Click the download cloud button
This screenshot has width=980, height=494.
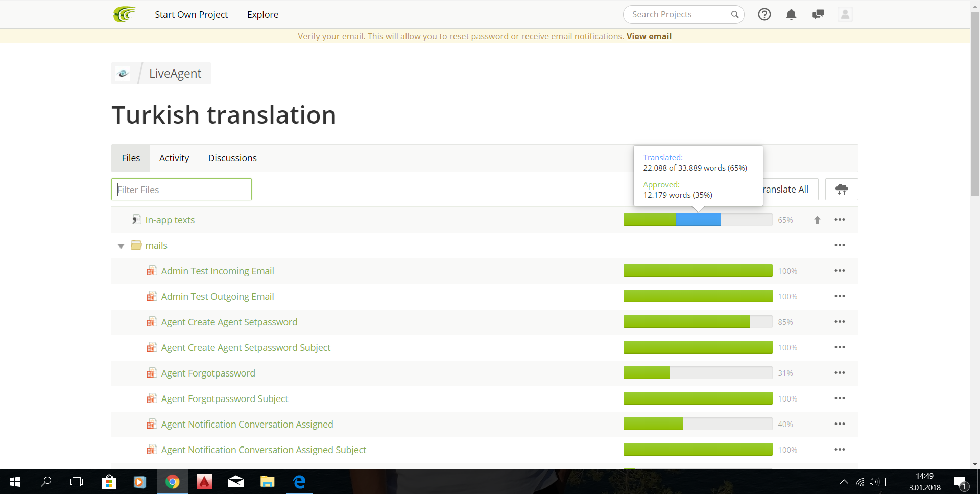tap(842, 190)
